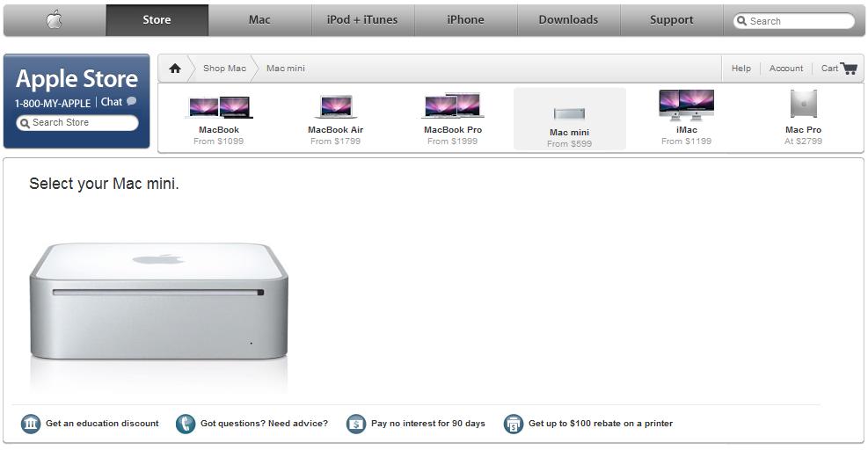This screenshot has width=868, height=450.
Task: Click the 1-800-MY-APPLE phone number
Action: 53,104
